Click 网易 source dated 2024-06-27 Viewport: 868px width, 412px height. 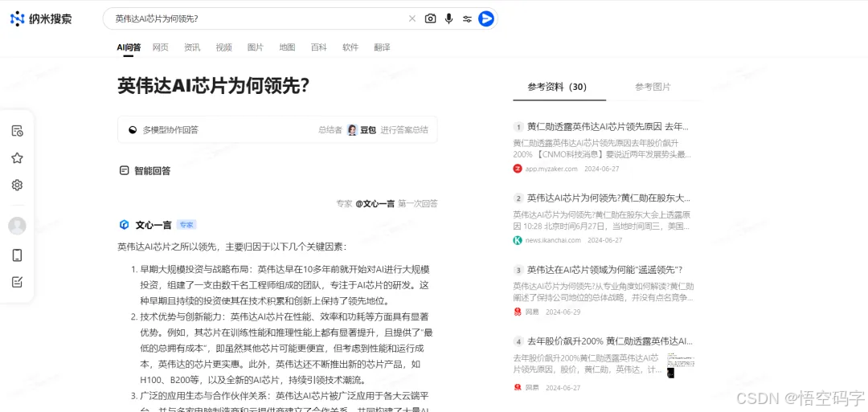532,388
